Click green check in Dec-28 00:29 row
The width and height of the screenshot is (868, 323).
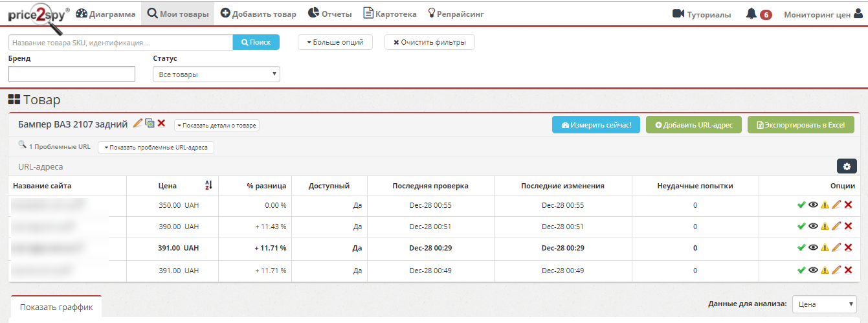click(801, 248)
